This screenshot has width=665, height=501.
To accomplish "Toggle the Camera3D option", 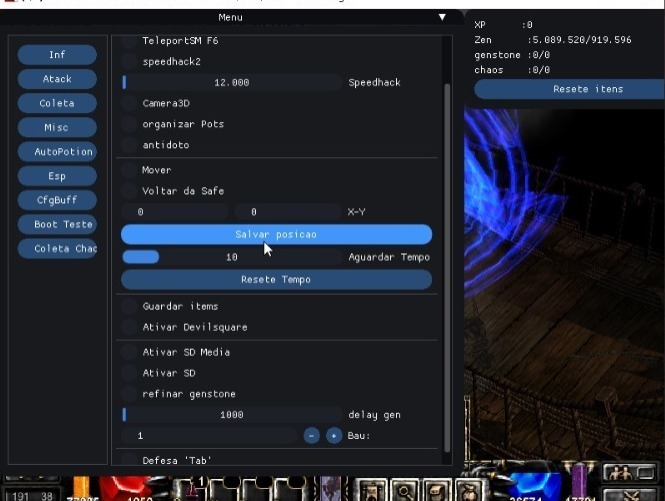I will [129, 103].
